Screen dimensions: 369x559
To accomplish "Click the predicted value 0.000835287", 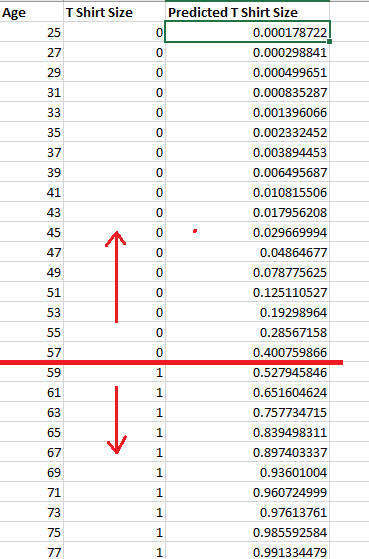I will click(247, 92).
